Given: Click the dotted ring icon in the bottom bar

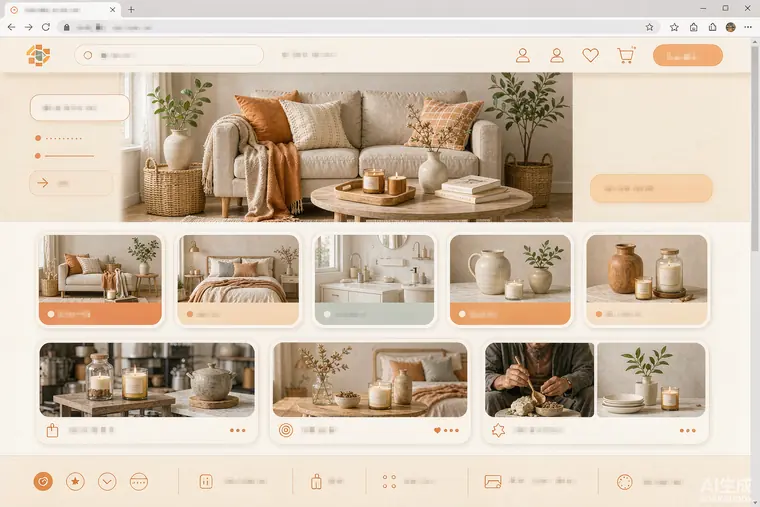Looking at the screenshot, I should point(624,482).
